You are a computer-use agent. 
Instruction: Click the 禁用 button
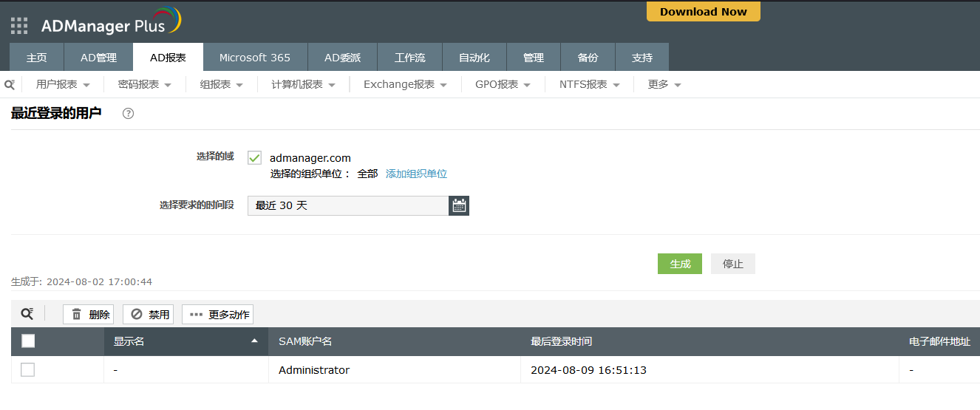148,314
